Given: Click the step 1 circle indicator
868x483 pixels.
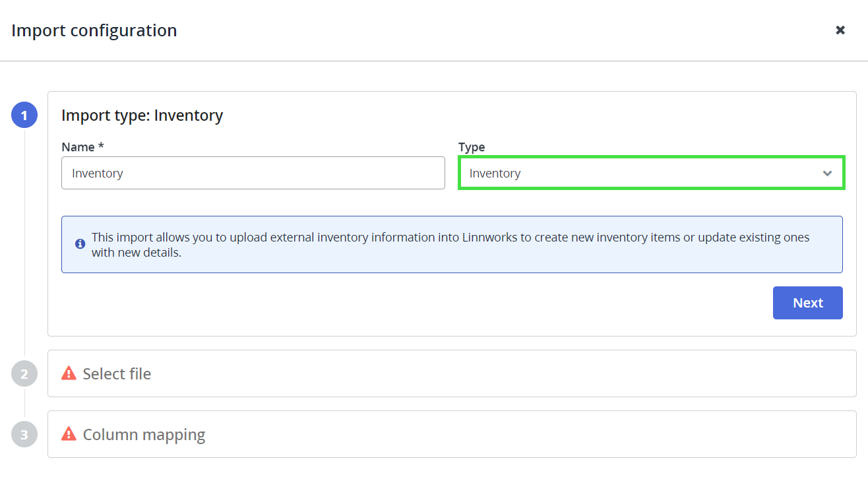Looking at the screenshot, I should [24, 115].
